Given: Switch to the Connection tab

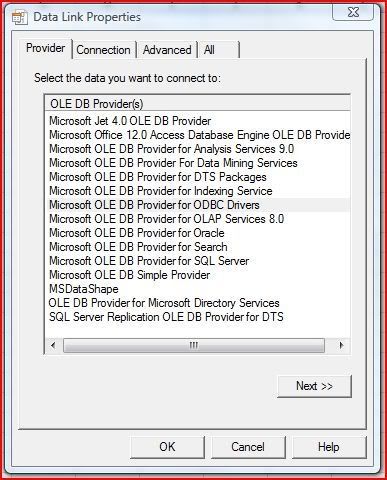Looking at the screenshot, I should point(103,50).
